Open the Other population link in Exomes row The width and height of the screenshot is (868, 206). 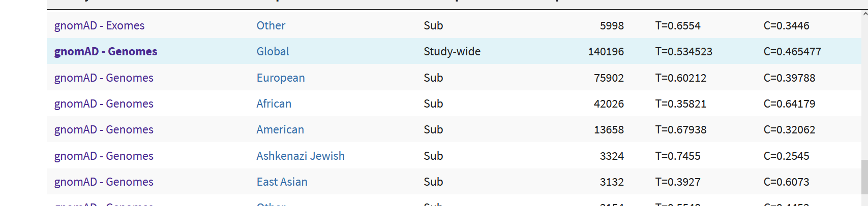click(x=271, y=25)
